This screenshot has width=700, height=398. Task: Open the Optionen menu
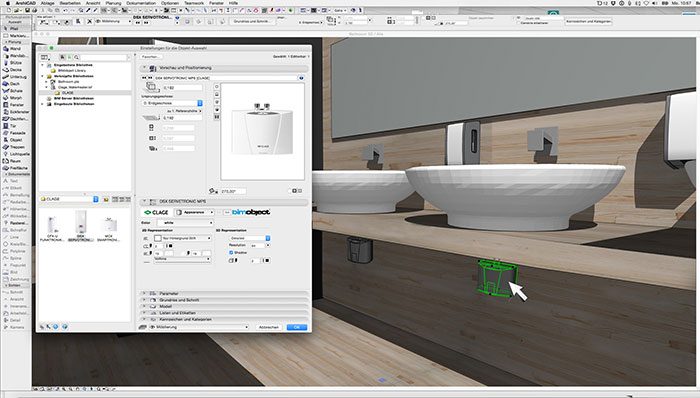coord(170,3)
